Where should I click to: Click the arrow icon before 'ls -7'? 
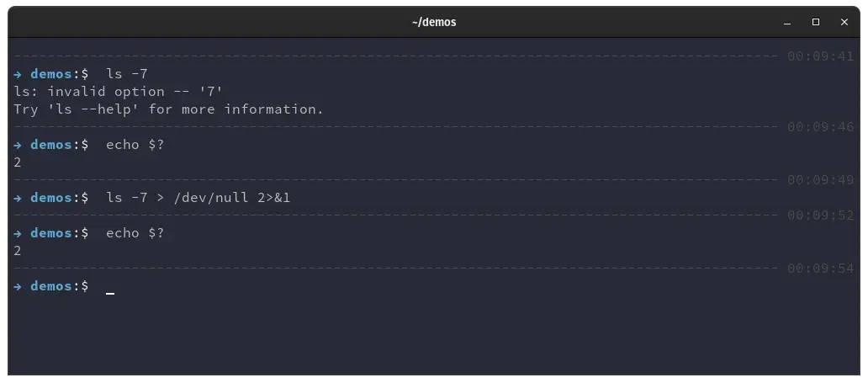click(x=18, y=74)
